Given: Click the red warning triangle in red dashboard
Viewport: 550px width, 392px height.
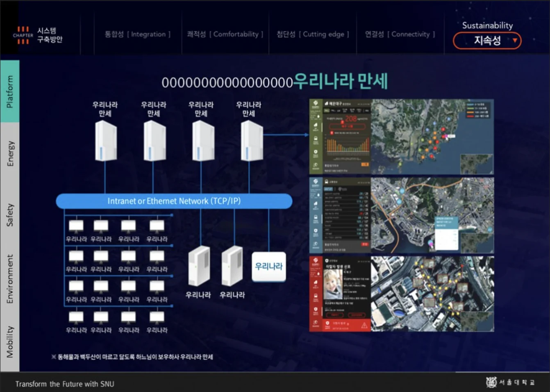Looking at the screenshot, I should coord(364,326).
